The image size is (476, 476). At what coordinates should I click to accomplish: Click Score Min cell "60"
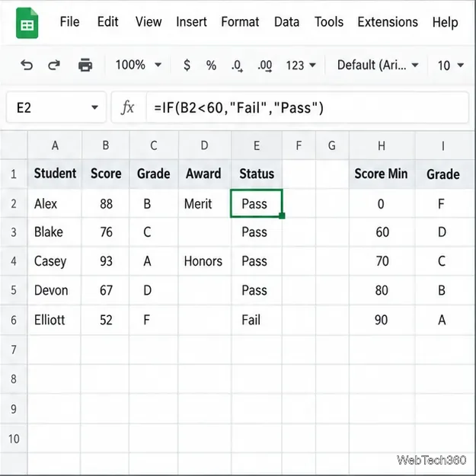click(382, 232)
